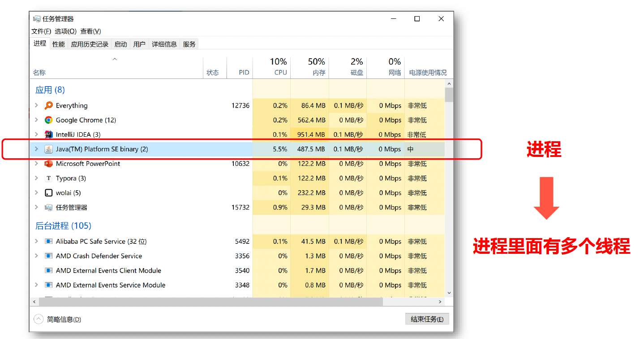Collapse details with the 简略信息 chevron button
This screenshot has height=339, width=644.
(x=39, y=319)
